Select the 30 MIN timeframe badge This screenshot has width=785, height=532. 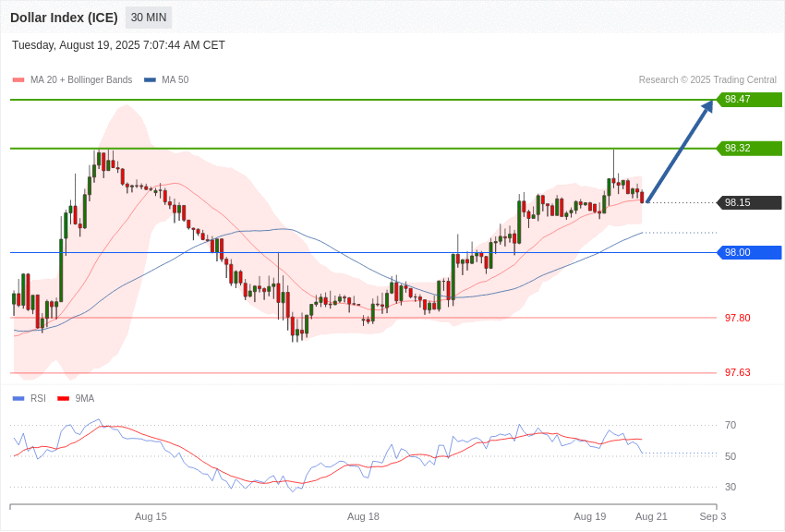[149, 18]
